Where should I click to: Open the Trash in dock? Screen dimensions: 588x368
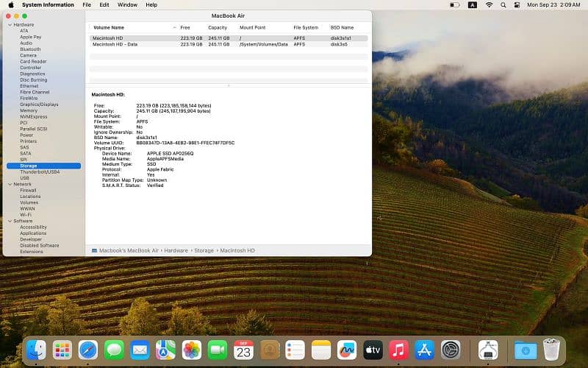553,350
